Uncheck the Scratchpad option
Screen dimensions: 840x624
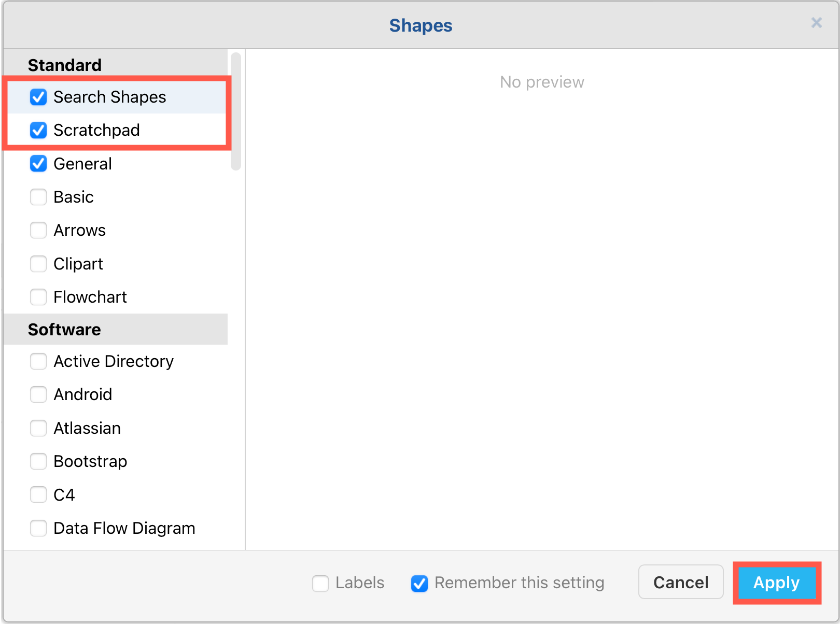click(x=38, y=130)
